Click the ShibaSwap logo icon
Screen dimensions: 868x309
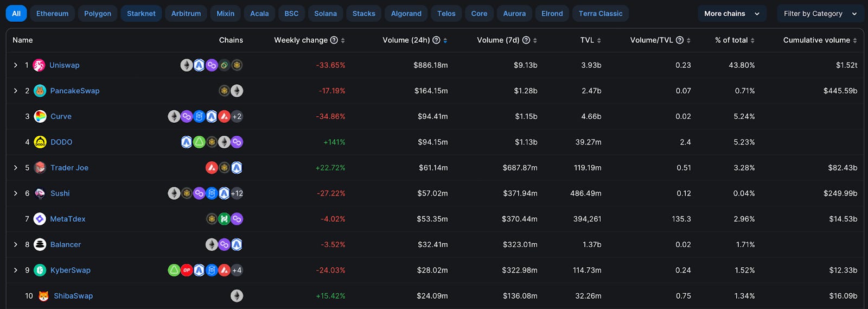43,296
